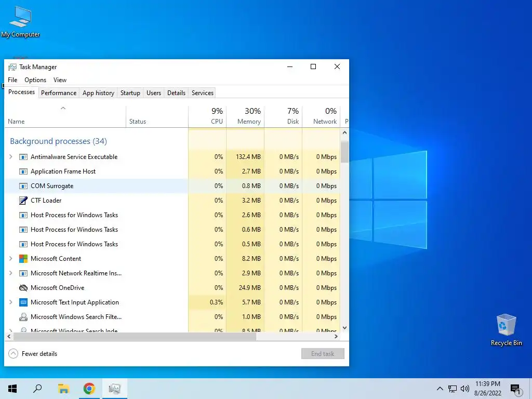Click the Application Frame Host process icon
Viewport: 532px width, 399px height.
click(x=23, y=171)
